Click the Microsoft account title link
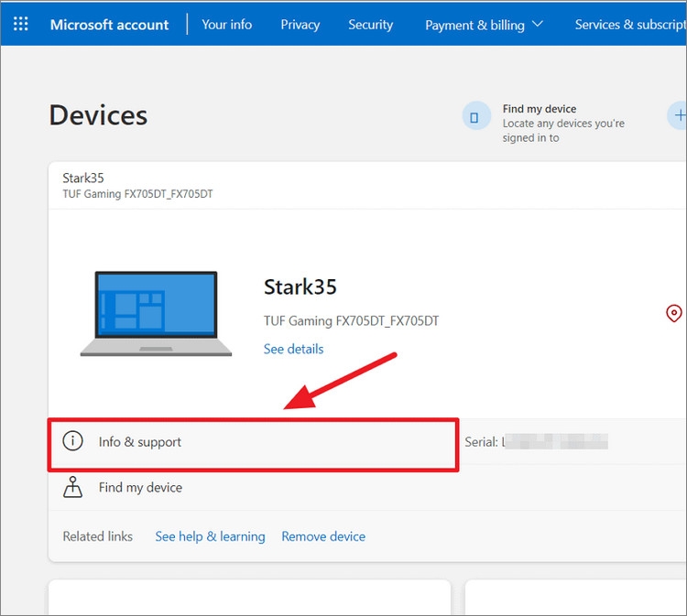Screen dimensions: 687x616 click(x=109, y=25)
